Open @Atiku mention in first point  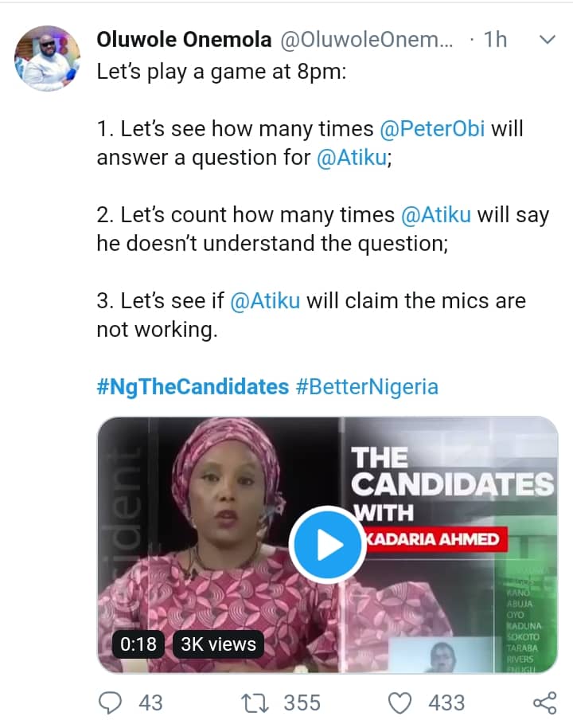pyautogui.click(x=353, y=157)
